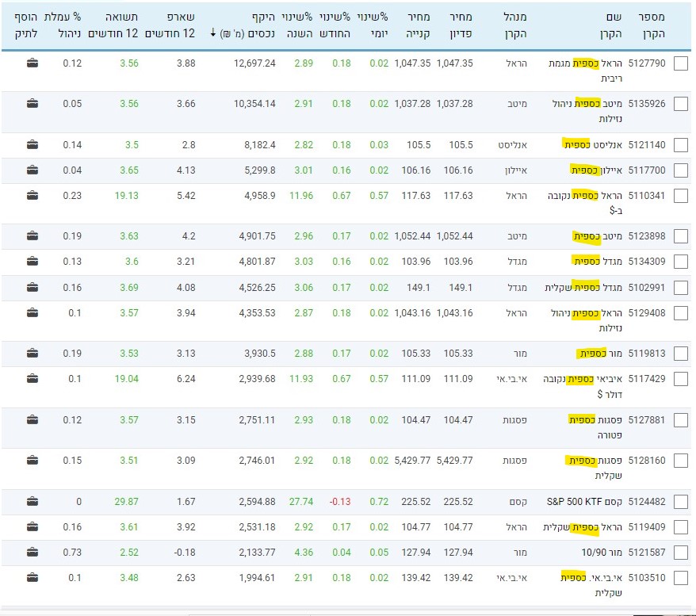Image resolution: width=696 pixels, height=616 pixels.
Task: Click the sort arrow beside היקף נכסים header
Action: pos(213,33)
